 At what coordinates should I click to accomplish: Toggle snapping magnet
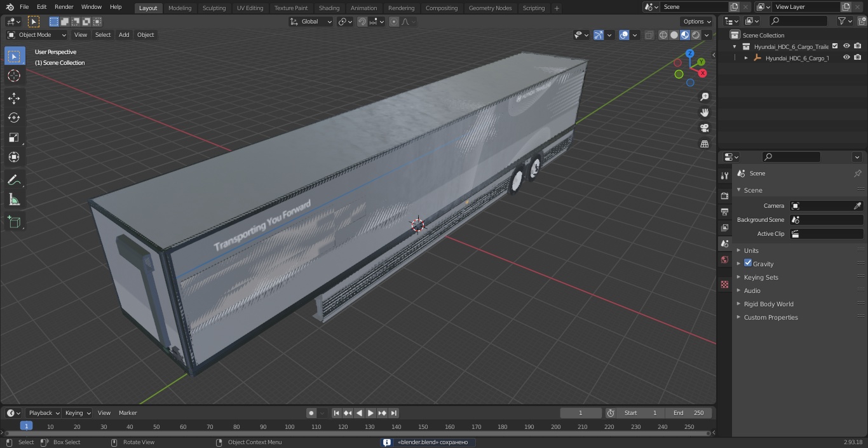coord(362,22)
